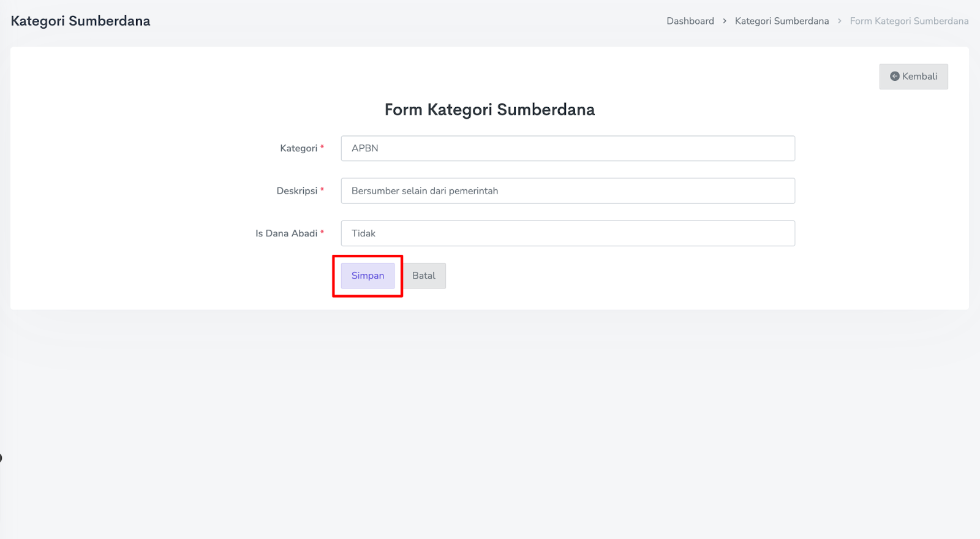Cancel the form with Batal
The image size is (980, 539).
point(424,276)
